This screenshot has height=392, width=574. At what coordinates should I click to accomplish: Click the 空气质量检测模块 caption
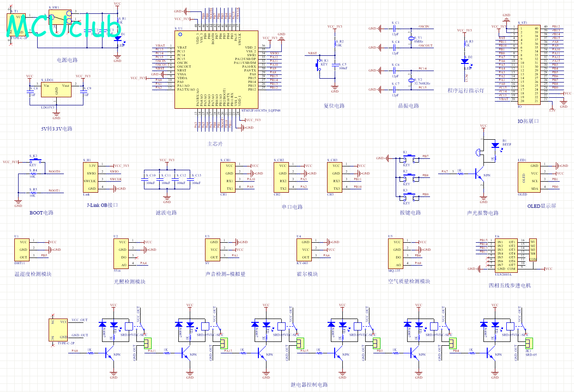tap(409, 281)
